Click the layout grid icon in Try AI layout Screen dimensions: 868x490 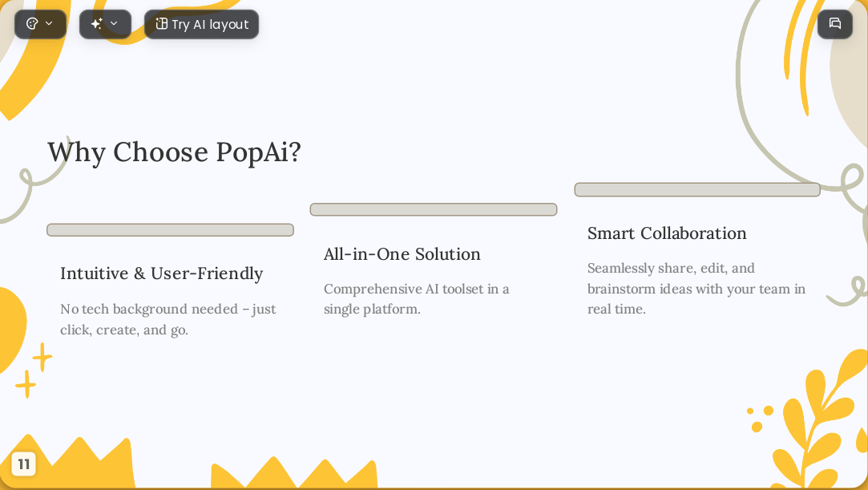pyautogui.click(x=161, y=24)
